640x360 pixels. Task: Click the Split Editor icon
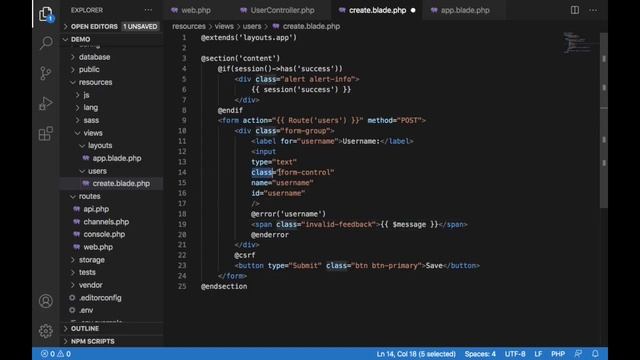click(x=575, y=10)
